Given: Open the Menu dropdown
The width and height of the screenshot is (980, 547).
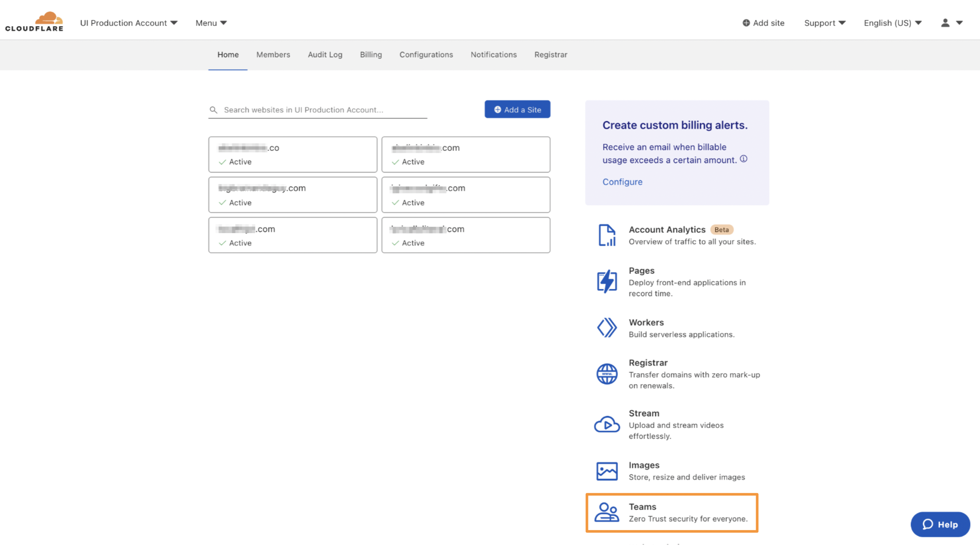Looking at the screenshot, I should click(211, 23).
